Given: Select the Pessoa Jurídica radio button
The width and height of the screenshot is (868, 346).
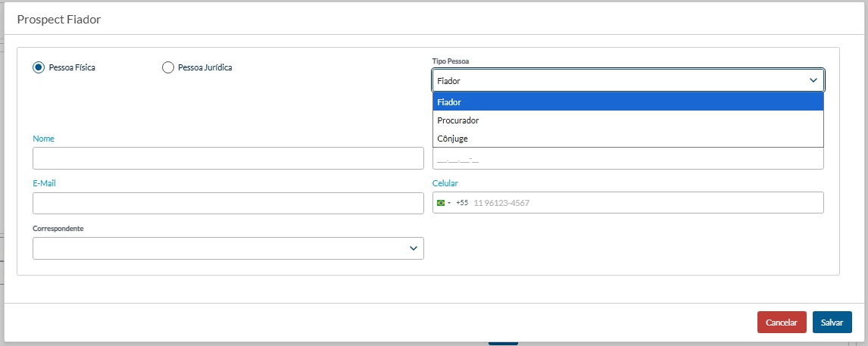Looking at the screenshot, I should (x=168, y=67).
